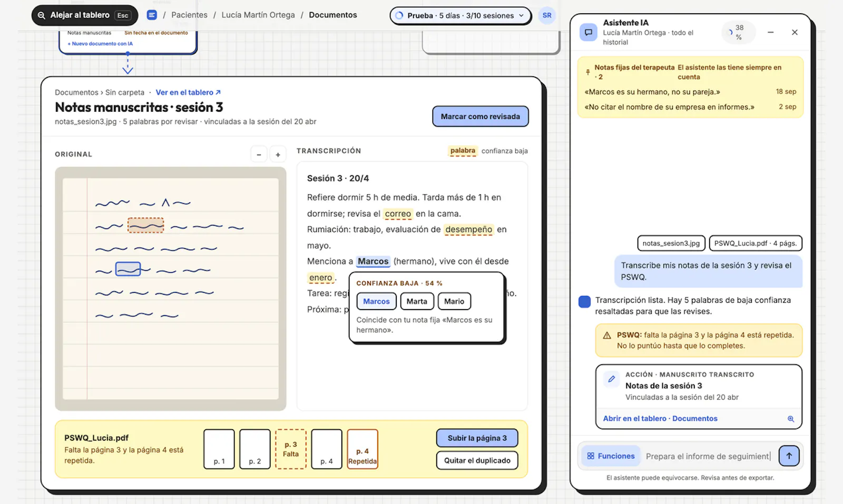This screenshot has width=843, height=504.
Task: Select the missing p. 3 Falta placeholder
Action: point(291,449)
